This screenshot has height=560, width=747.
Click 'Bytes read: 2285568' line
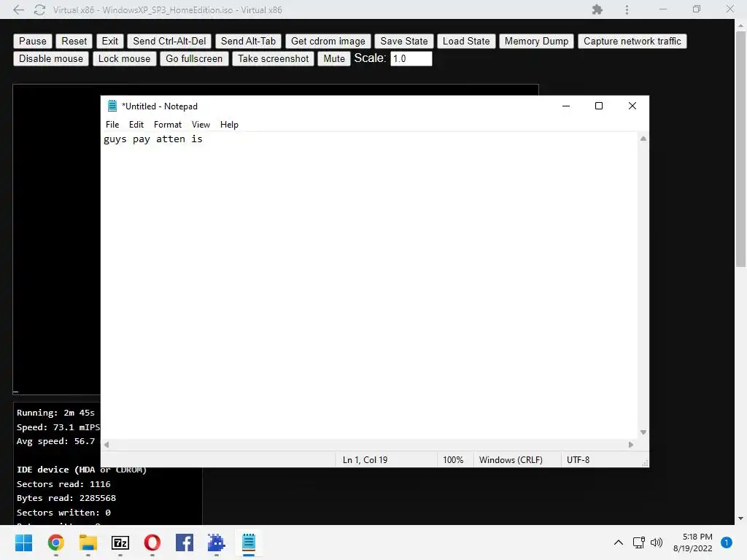[x=66, y=498]
